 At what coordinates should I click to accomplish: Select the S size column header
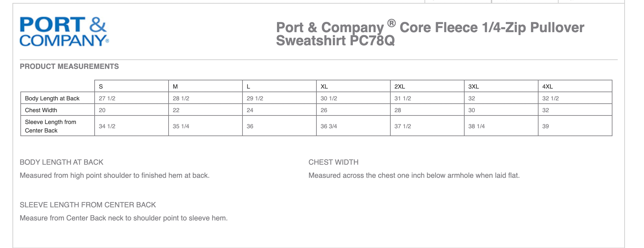(x=101, y=87)
